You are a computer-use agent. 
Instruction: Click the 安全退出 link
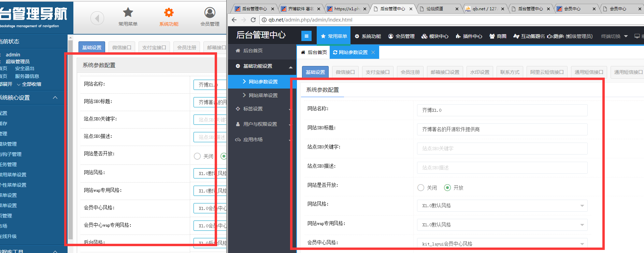pyautogui.click(x=25, y=68)
